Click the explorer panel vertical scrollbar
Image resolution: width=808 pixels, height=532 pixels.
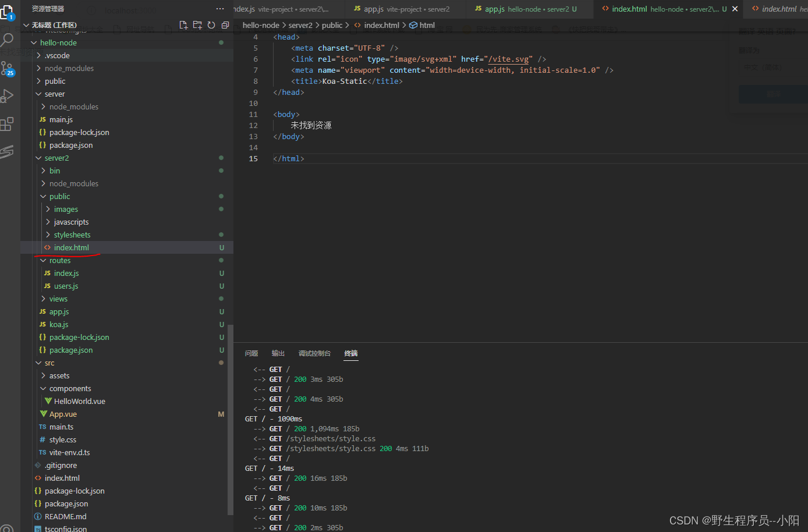coord(230,419)
